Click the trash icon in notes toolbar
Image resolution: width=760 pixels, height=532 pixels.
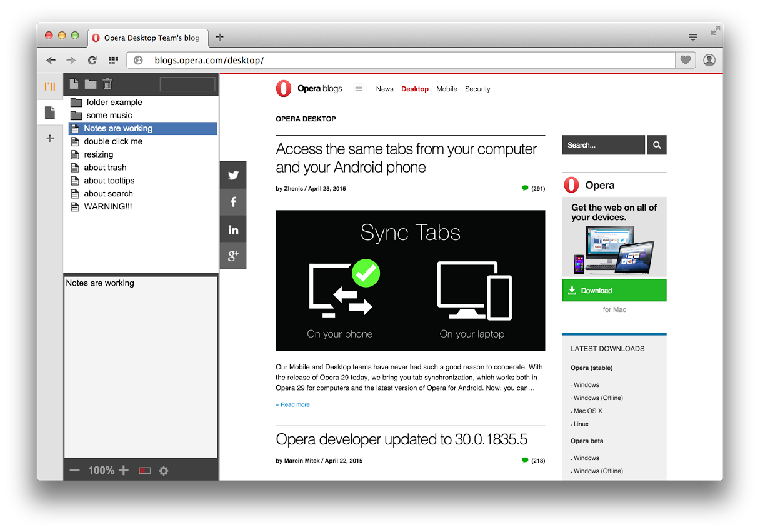click(107, 84)
